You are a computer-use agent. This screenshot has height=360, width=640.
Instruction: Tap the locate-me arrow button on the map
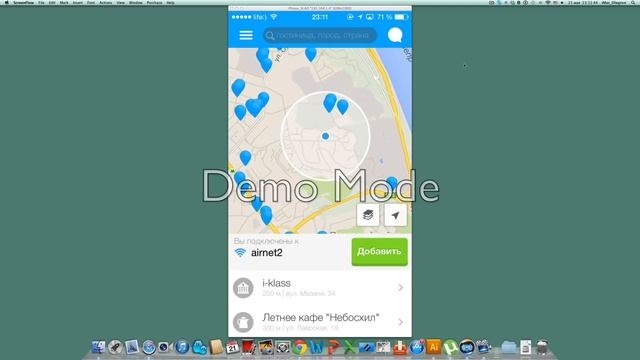point(395,215)
